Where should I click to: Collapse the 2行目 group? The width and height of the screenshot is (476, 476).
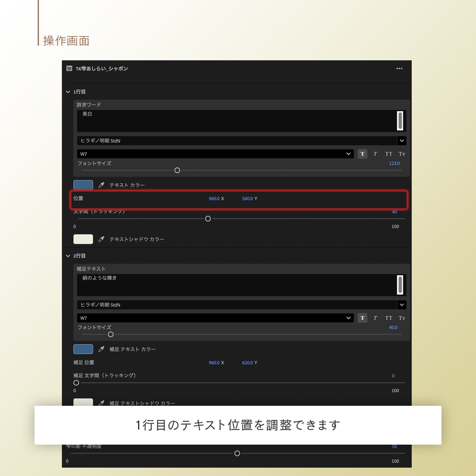[x=68, y=256]
